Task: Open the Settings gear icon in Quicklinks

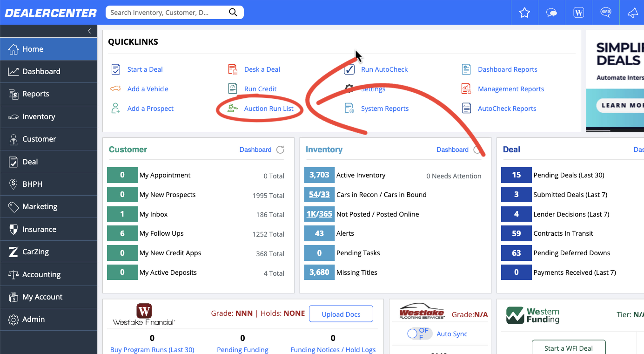Action: (x=349, y=88)
